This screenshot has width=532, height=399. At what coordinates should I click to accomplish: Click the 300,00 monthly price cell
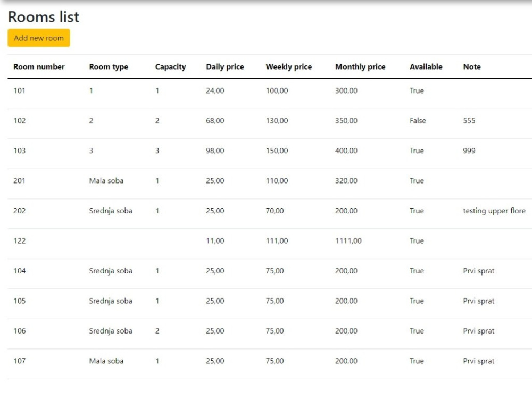click(x=346, y=90)
